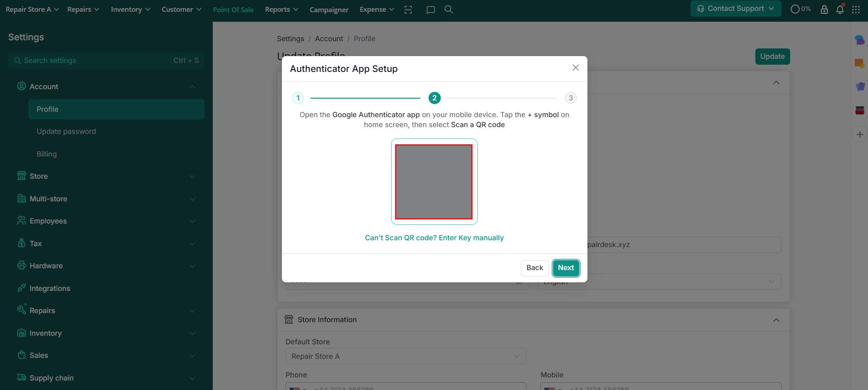
Task: Click step 3 in setup wizard
Action: (571, 98)
